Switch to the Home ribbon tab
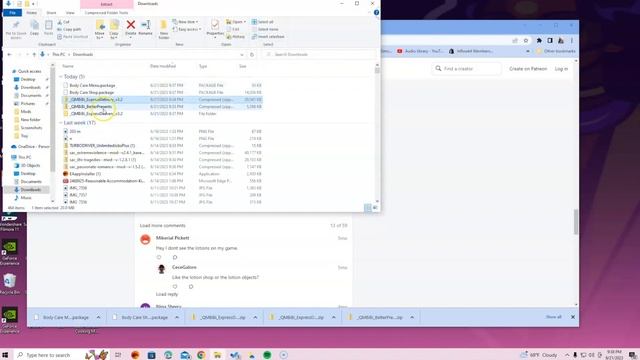This screenshot has width=640, height=360. pyautogui.click(x=31, y=13)
